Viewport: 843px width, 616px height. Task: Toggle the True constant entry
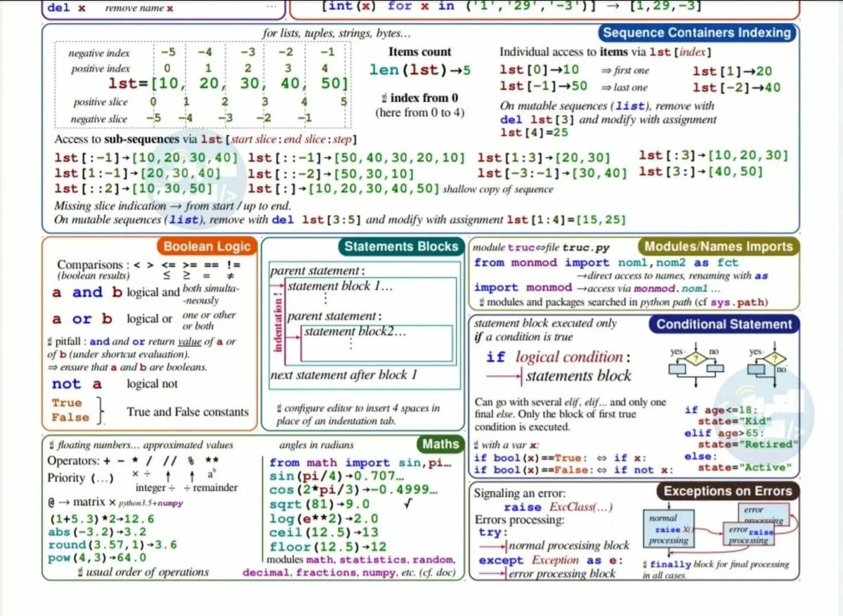tap(65, 402)
